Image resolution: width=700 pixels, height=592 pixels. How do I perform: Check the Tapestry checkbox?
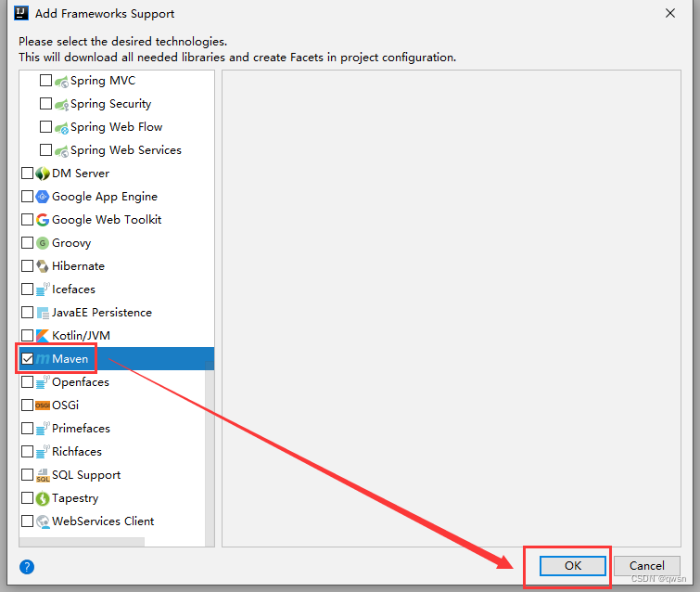pos(27,497)
